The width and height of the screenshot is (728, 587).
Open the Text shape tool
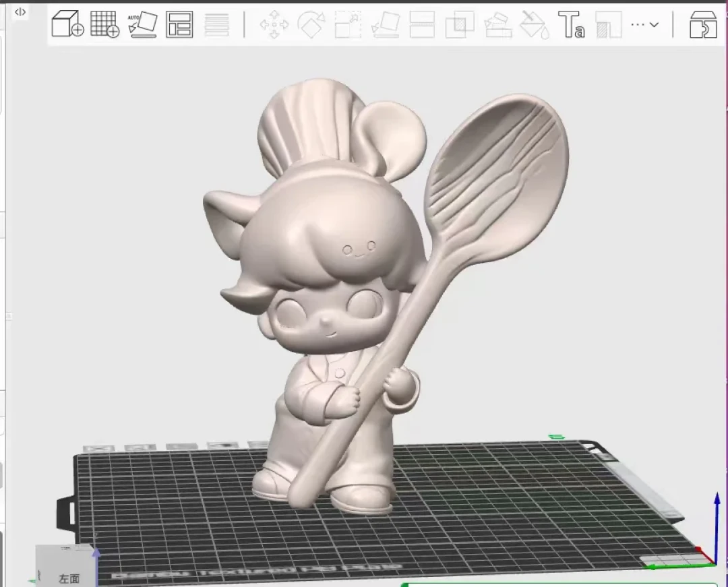pos(572,24)
